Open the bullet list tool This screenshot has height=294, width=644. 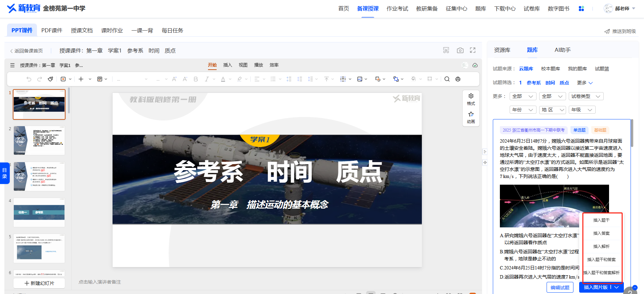[273, 79]
